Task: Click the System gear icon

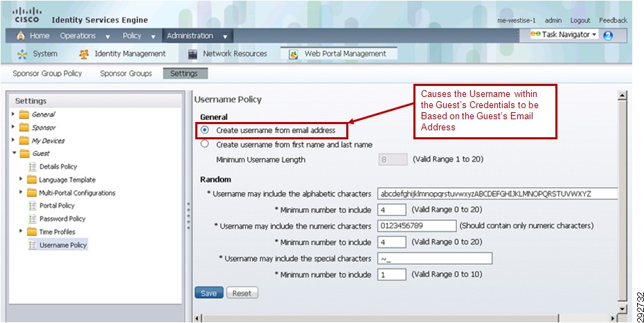Action: [x=22, y=54]
